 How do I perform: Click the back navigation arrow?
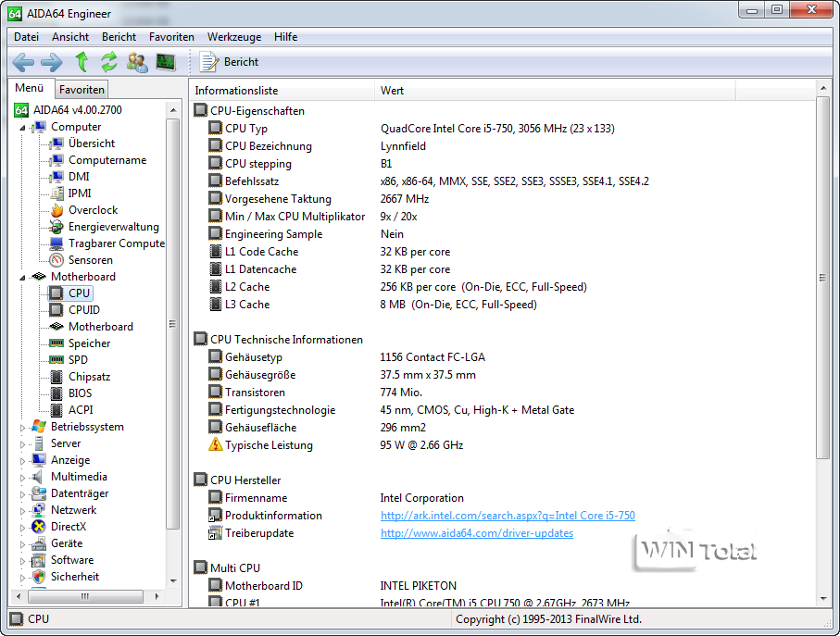[x=23, y=62]
